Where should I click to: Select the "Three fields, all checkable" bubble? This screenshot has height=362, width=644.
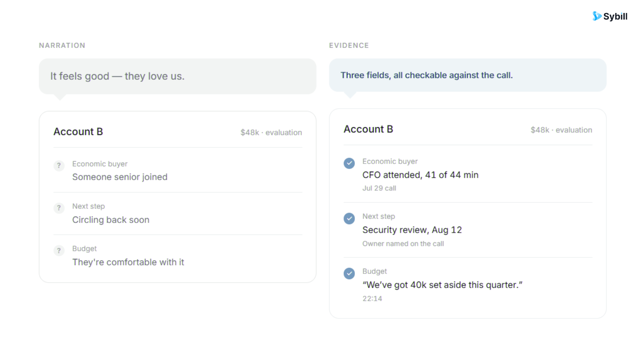468,75
